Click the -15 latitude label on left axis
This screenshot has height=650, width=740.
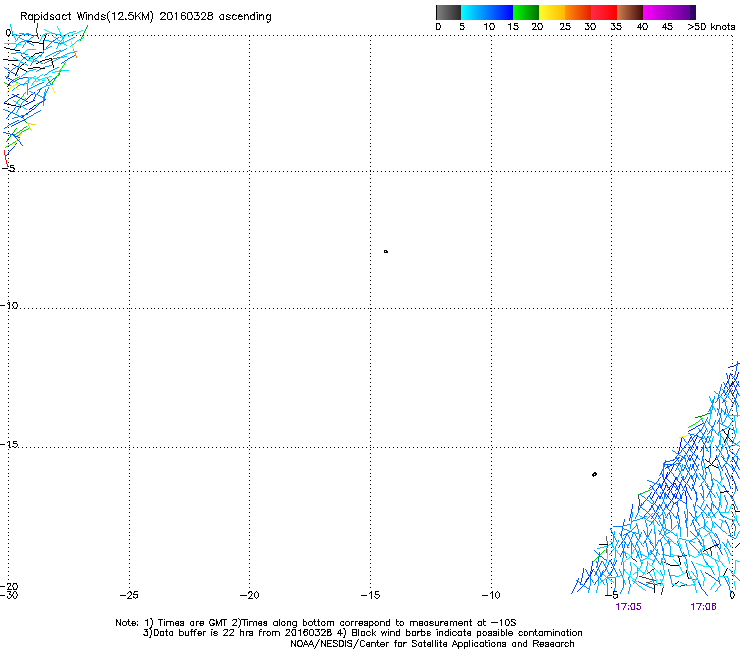(9, 444)
